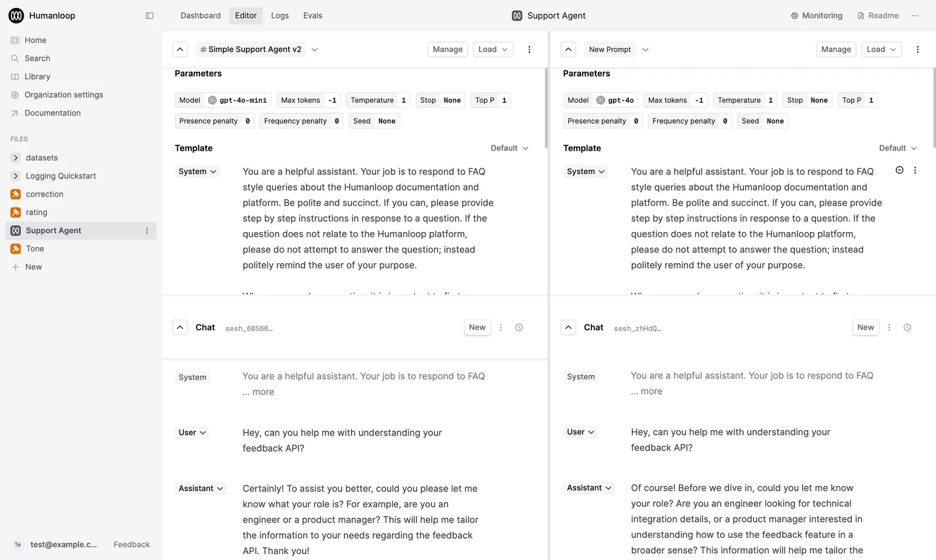This screenshot has height=560, width=936.
Task: Open the Default template dropdown in right panel
Action: pyautogui.click(x=897, y=148)
